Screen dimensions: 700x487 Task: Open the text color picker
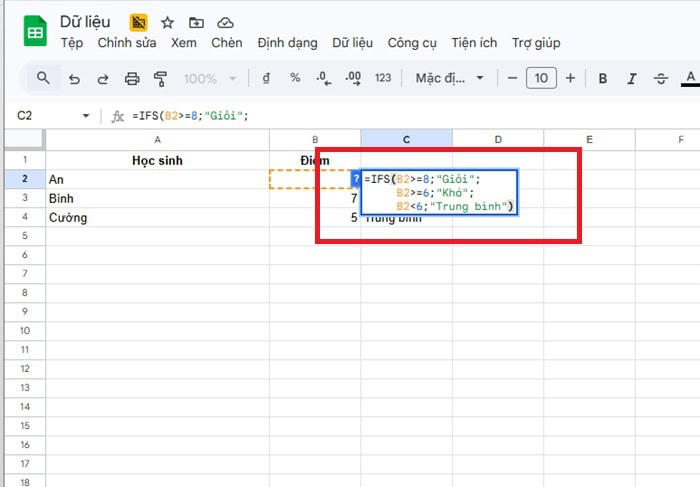click(x=689, y=78)
